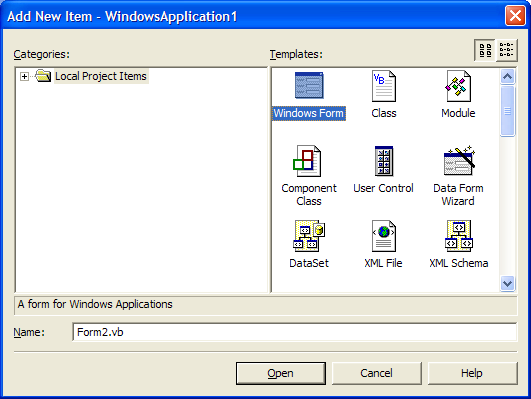Click the templates list scroll thumb
This screenshot has height=399, width=531.
point(507,111)
